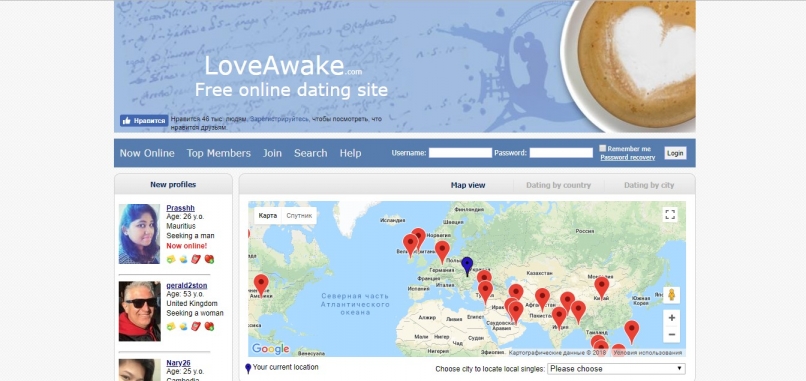Click gerald2ston's profile photo
Image resolution: width=806 pixels, height=381 pixels.
[x=139, y=311]
